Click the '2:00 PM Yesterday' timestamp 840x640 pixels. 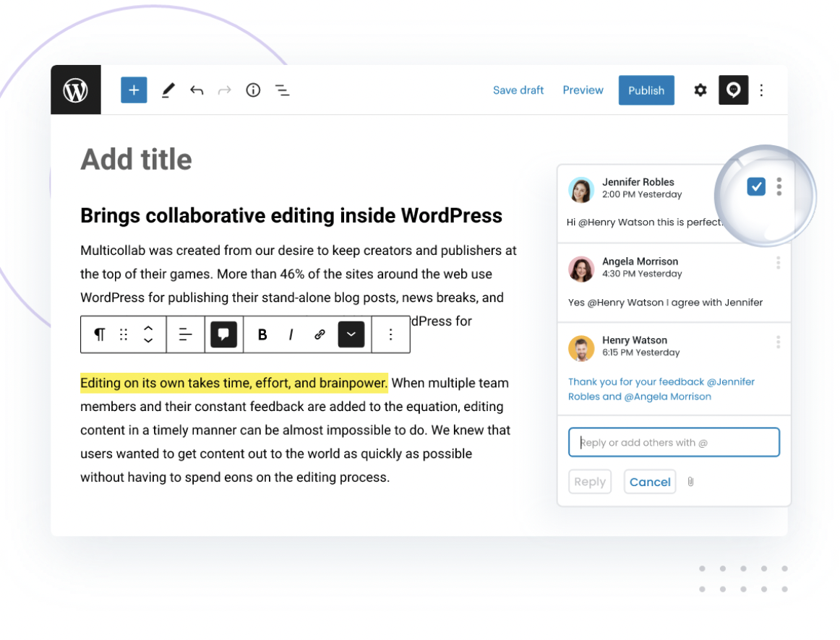(x=642, y=194)
